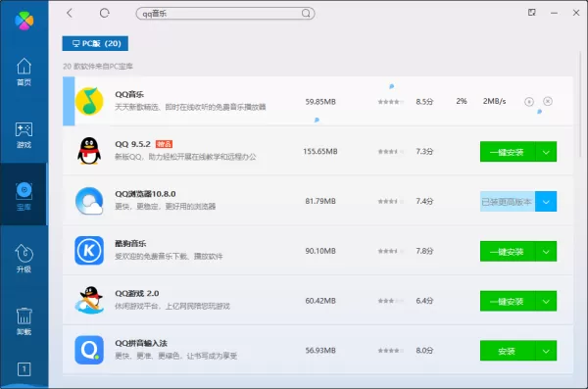Image resolution: width=588 pixels, height=389 pixels.
Task: Expand install options for QQ 9.5.2
Action: coord(546,152)
